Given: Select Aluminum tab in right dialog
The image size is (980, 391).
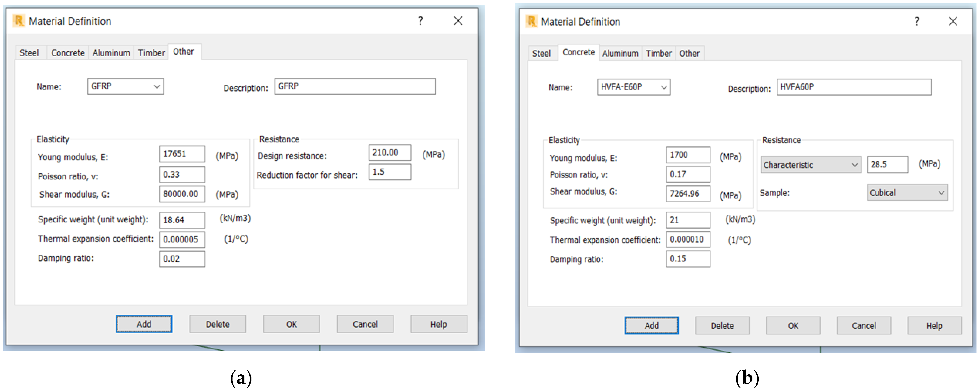Looking at the screenshot, I should pyautogui.click(x=620, y=54).
